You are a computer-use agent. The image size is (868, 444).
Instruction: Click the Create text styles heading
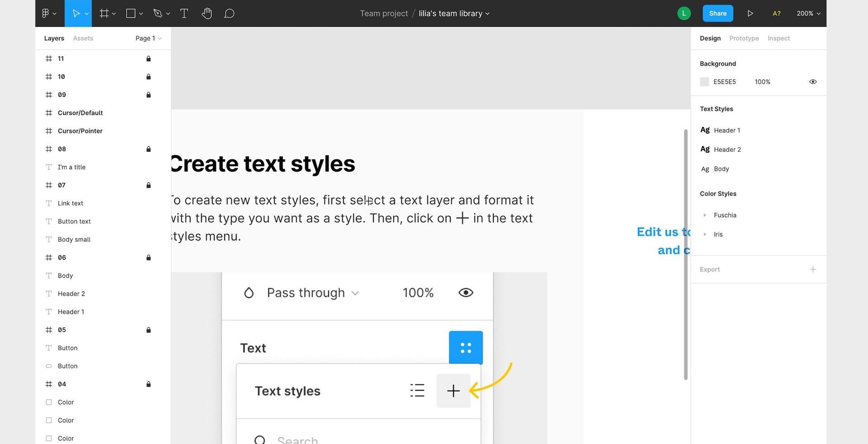click(x=263, y=164)
